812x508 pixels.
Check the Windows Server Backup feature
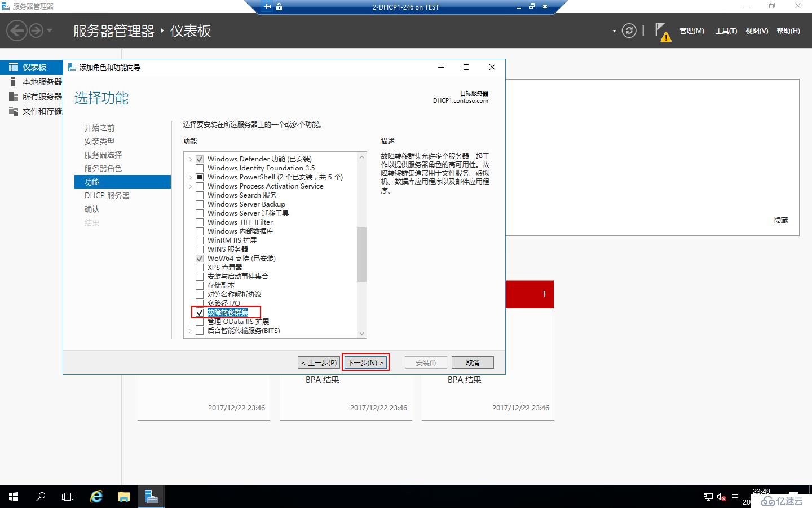200,204
